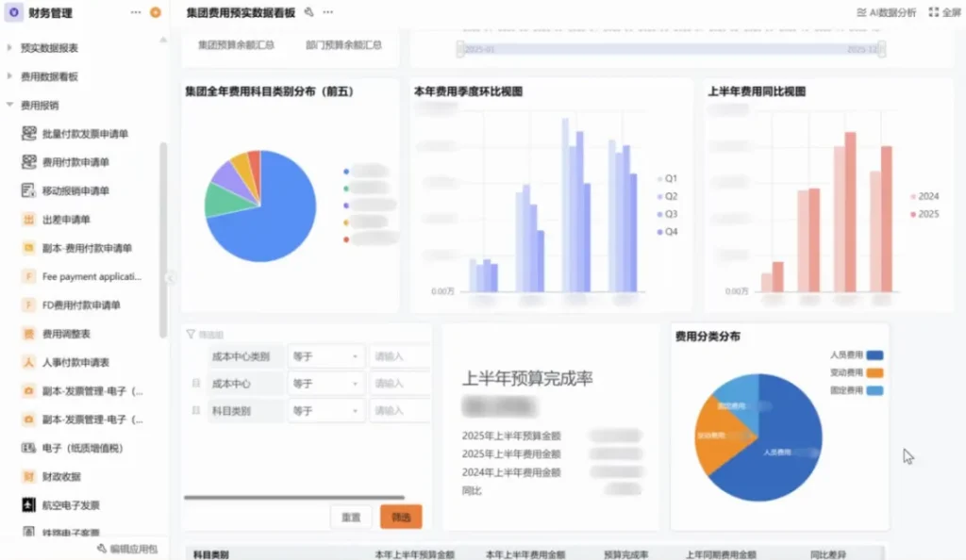Enter fullscreen with 全屏 icon

[944, 12]
